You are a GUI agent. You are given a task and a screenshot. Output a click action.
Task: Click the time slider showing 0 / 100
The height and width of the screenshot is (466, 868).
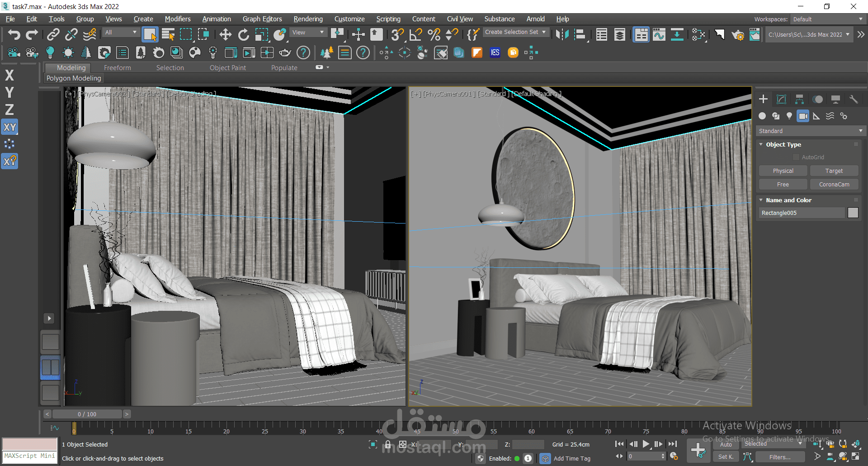(87, 414)
